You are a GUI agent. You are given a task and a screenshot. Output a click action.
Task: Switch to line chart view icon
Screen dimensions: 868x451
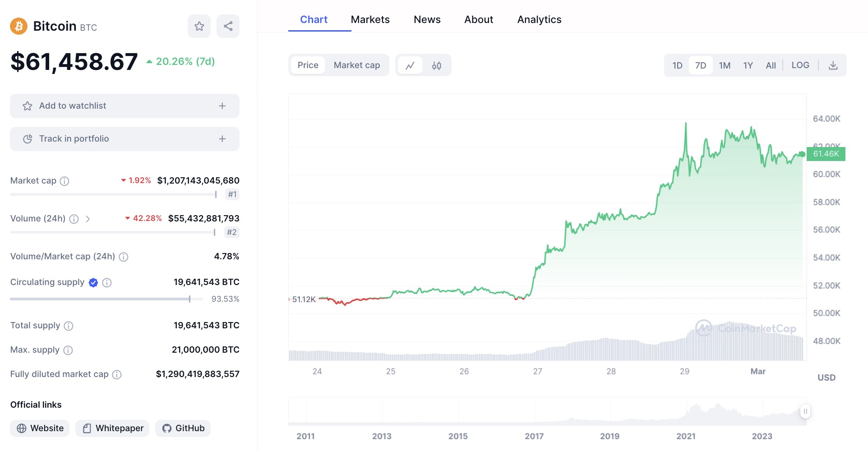410,65
